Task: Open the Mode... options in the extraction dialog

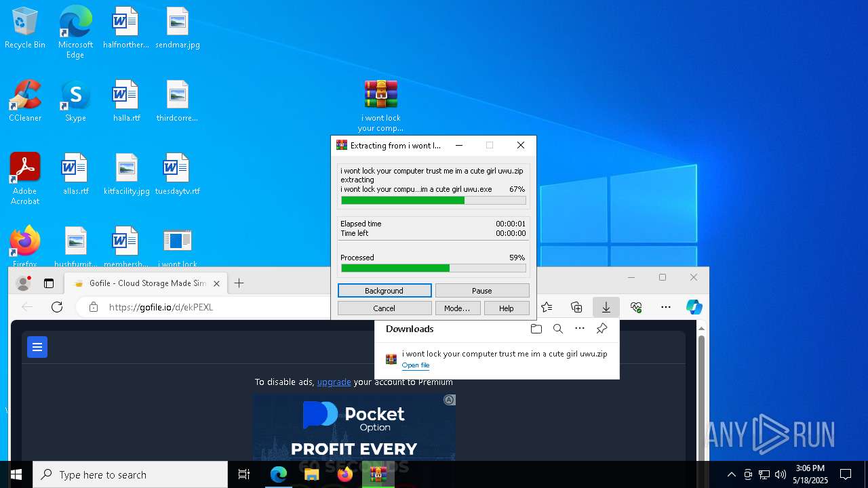Action: 457,308
